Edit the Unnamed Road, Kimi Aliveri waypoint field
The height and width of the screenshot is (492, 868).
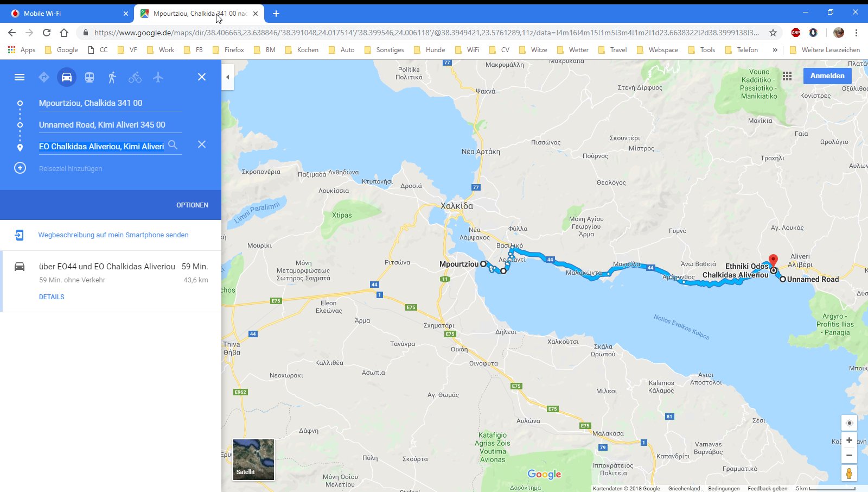[110, 125]
